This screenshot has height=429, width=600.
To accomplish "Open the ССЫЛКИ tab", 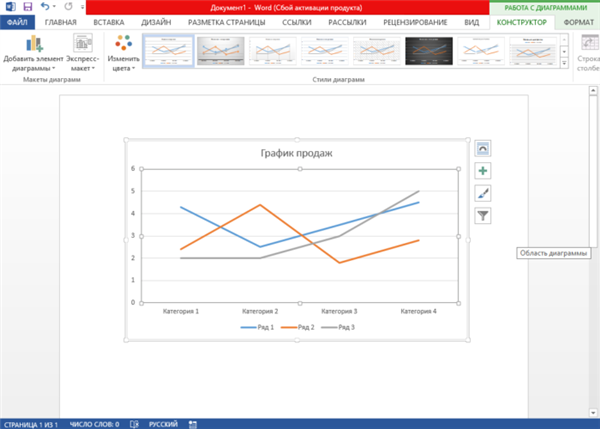I will coord(297,22).
